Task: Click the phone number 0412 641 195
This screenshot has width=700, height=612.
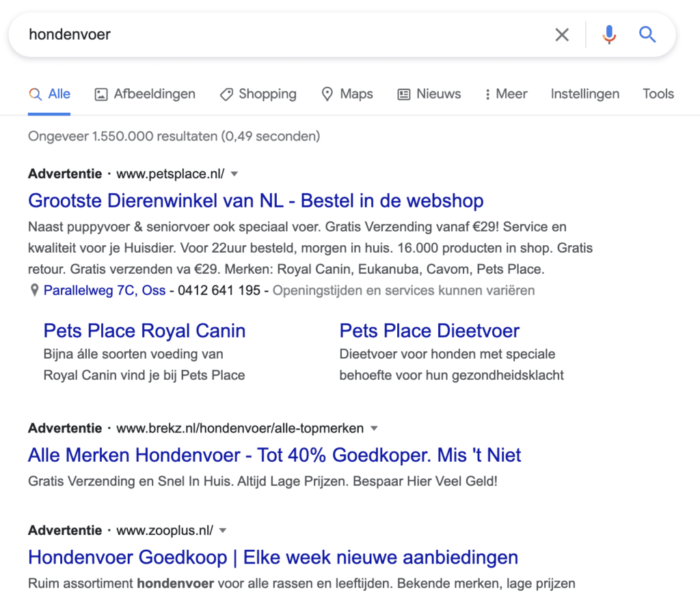Action: tap(219, 290)
